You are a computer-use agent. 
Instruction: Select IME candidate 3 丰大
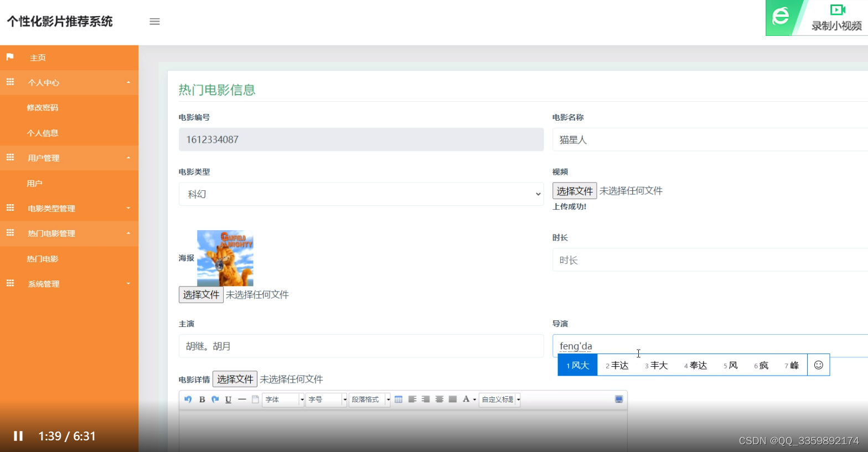[x=657, y=365]
